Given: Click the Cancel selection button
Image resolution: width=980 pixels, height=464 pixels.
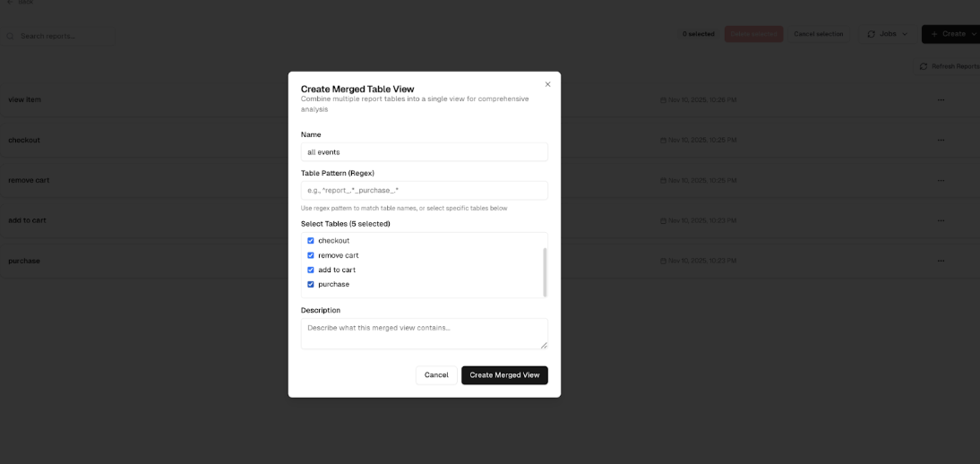Looking at the screenshot, I should (x=818, y=34).
